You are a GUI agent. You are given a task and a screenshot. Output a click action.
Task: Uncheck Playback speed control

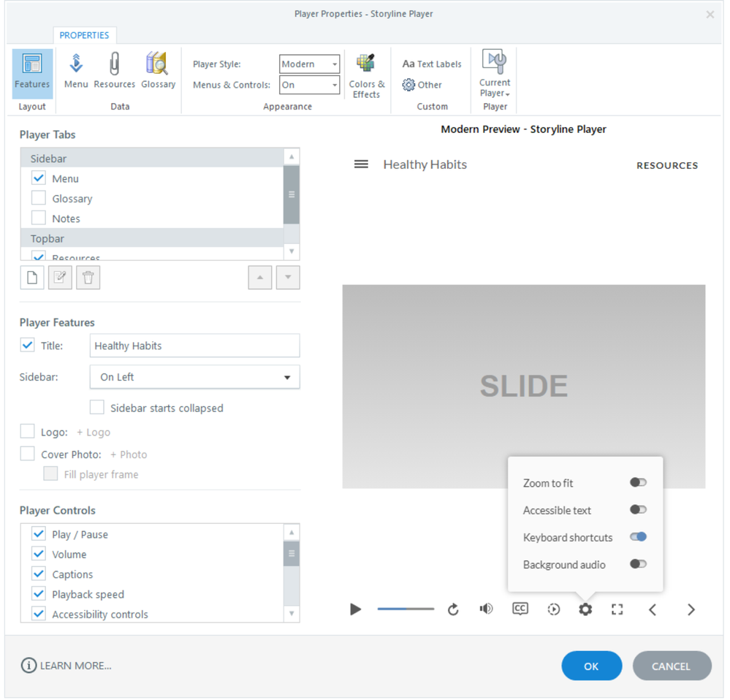click(39, 594)
